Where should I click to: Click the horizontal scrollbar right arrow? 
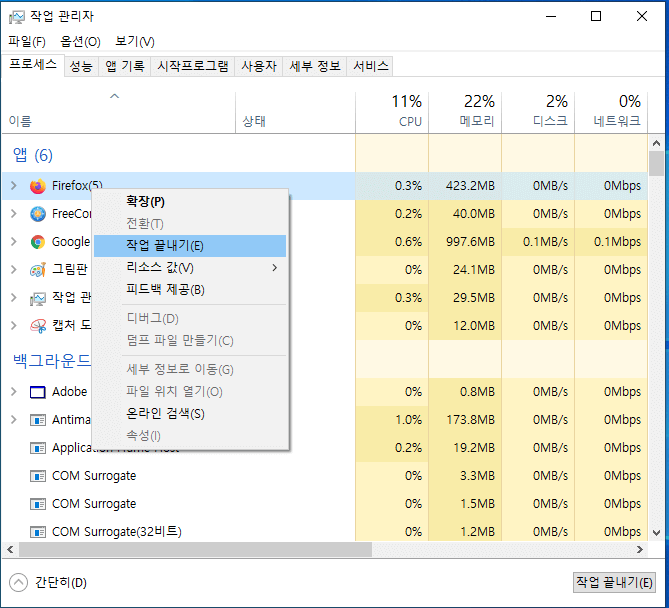(640, 550)
